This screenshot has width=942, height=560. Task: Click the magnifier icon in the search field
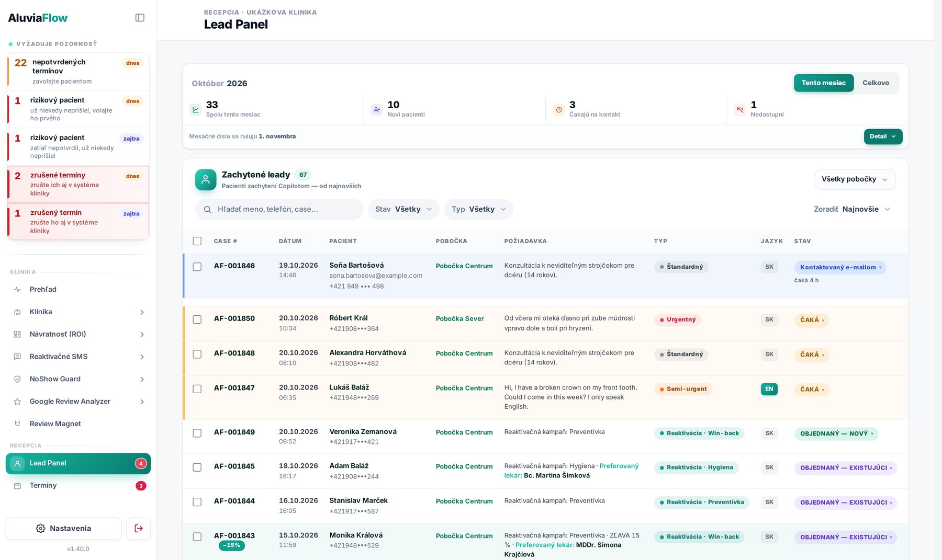coord(208,210)
